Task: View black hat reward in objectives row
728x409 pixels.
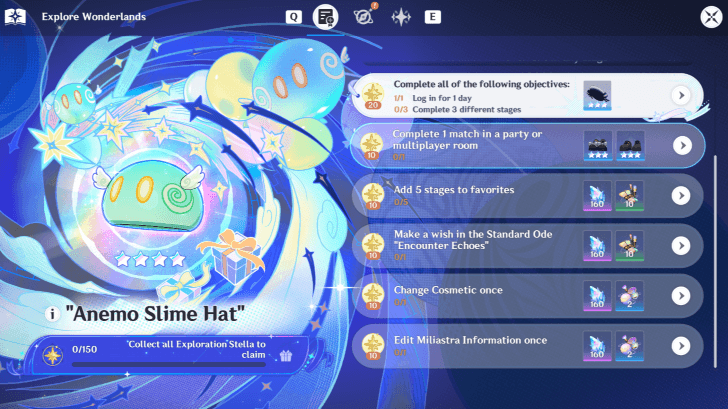Action: (x=597, y=96)
